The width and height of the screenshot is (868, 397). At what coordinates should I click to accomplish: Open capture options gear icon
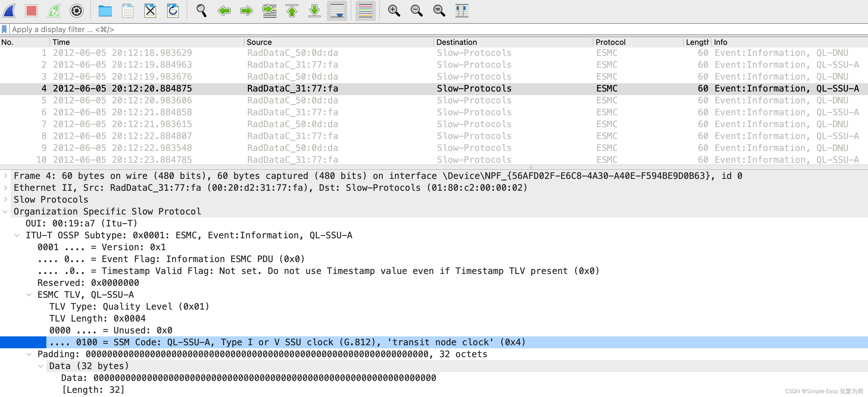coord(76,11)
